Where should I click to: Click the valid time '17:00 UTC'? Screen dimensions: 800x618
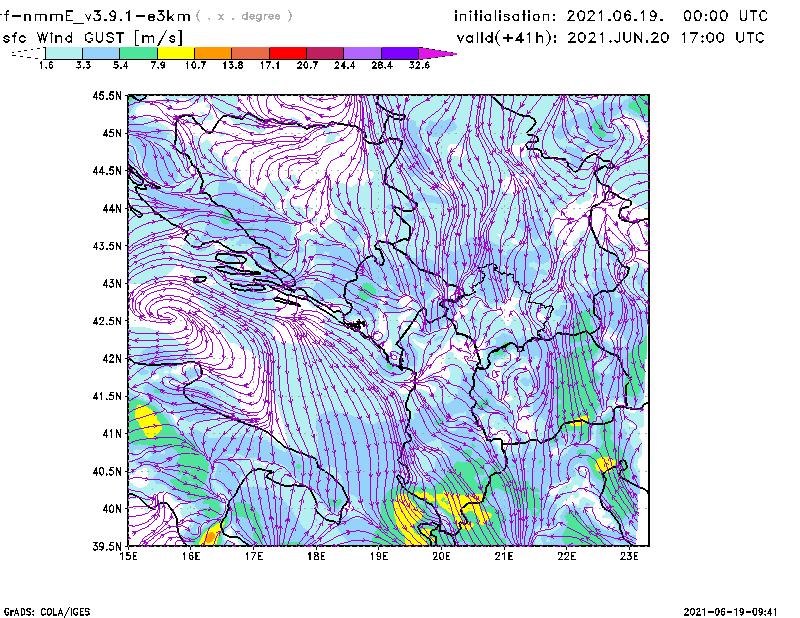[723, 38]
